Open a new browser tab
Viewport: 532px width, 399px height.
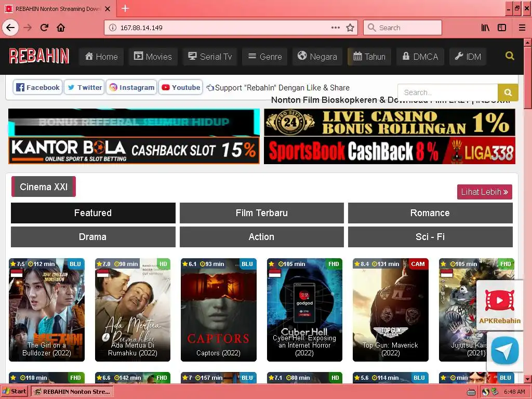[125, 8]
